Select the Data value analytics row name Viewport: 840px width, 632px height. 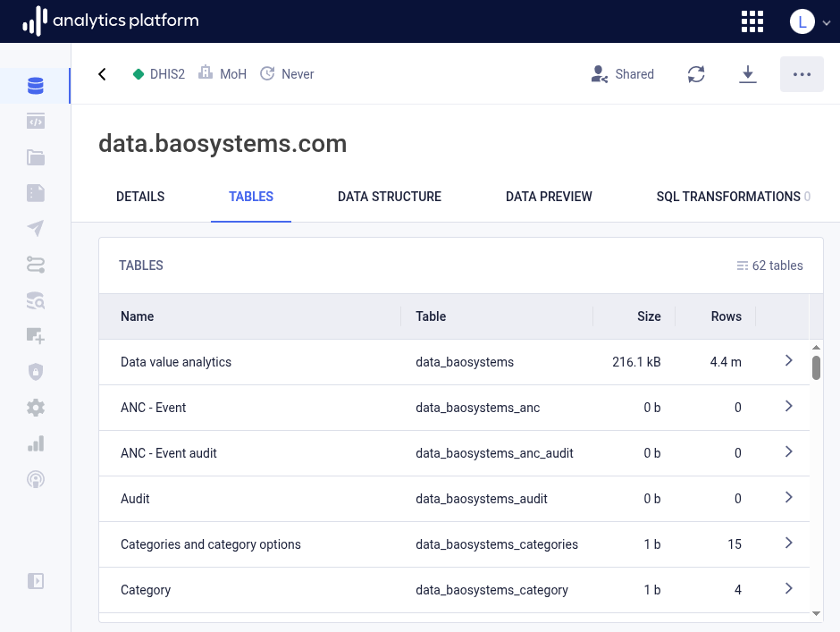click(x=176, y=362)
